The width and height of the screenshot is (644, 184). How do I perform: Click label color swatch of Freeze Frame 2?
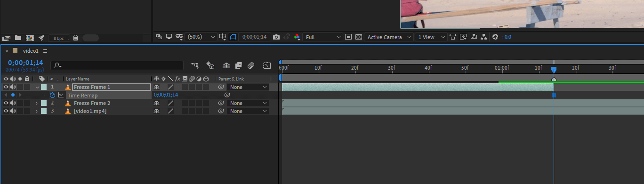click(x=44, y=103)
